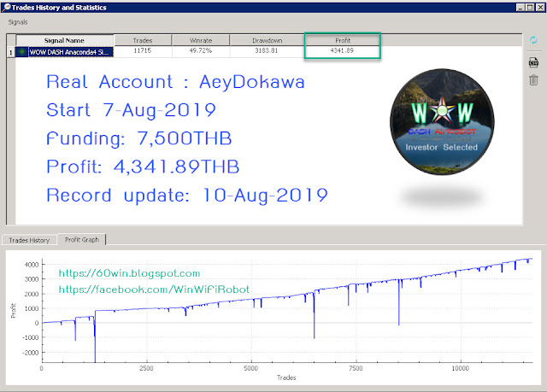Click row number 1 header
Screen dimensions: 547x392
click(11, 52)
